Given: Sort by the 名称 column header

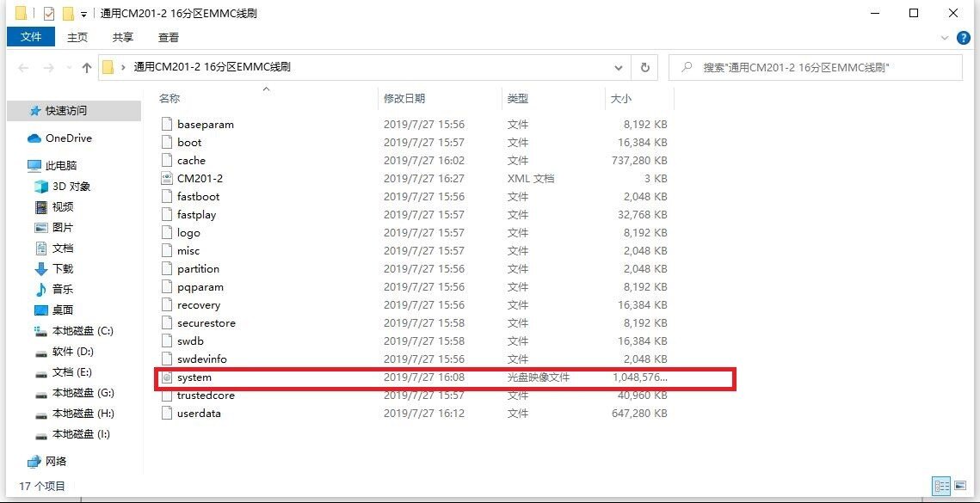Looking at the screenshot, I should click(x=169, y=98).
